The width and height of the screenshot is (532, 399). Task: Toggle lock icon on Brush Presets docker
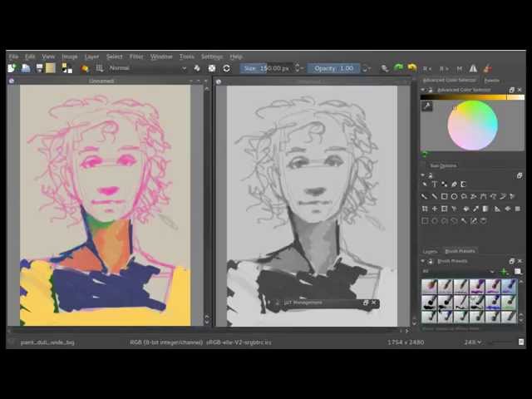431,261
